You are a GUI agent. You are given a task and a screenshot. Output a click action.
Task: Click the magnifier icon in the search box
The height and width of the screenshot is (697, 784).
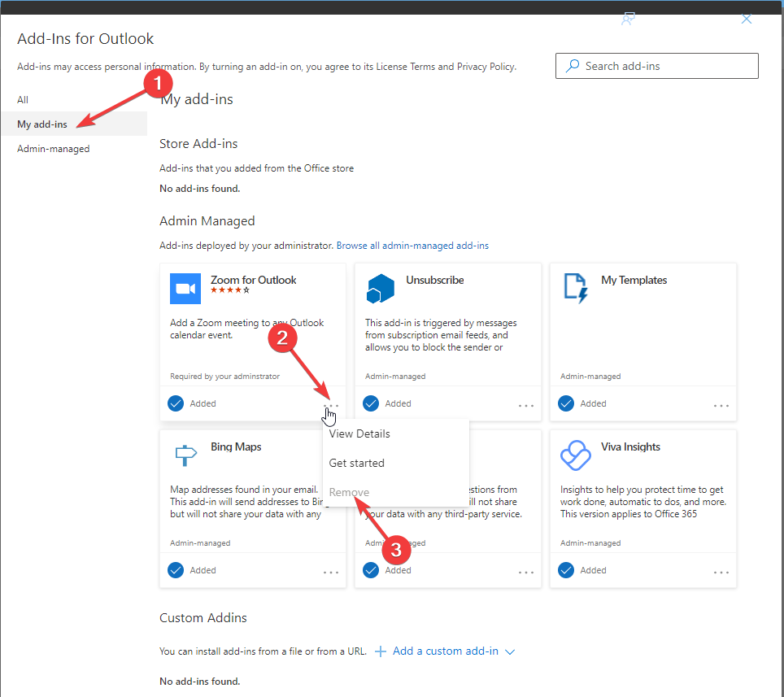[x=573, y=66]
